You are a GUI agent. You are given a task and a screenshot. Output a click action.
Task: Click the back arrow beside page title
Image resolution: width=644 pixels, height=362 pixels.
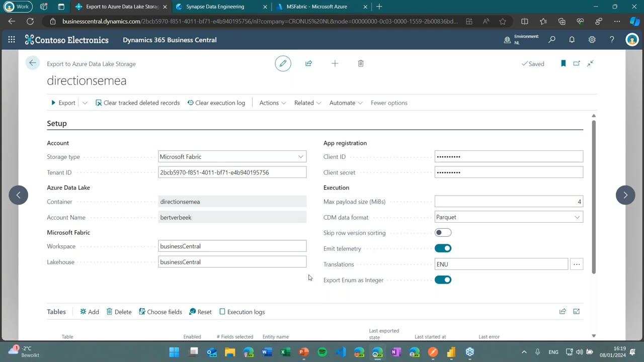pyautogui.click(x=32, y=63)
